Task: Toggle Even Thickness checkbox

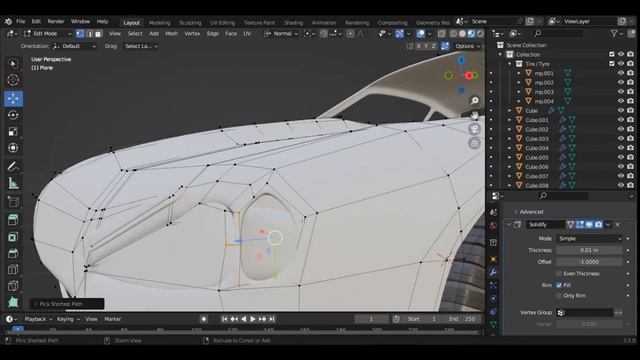Action: tap(559, 274)
